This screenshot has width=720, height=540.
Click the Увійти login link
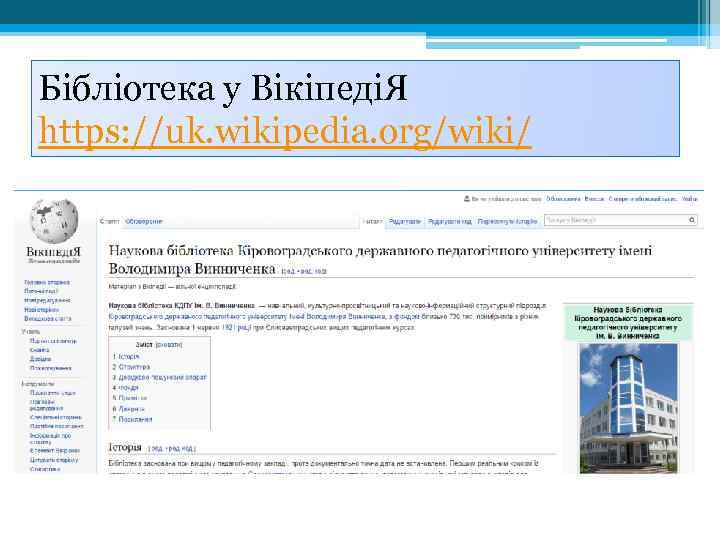point(689,199)
